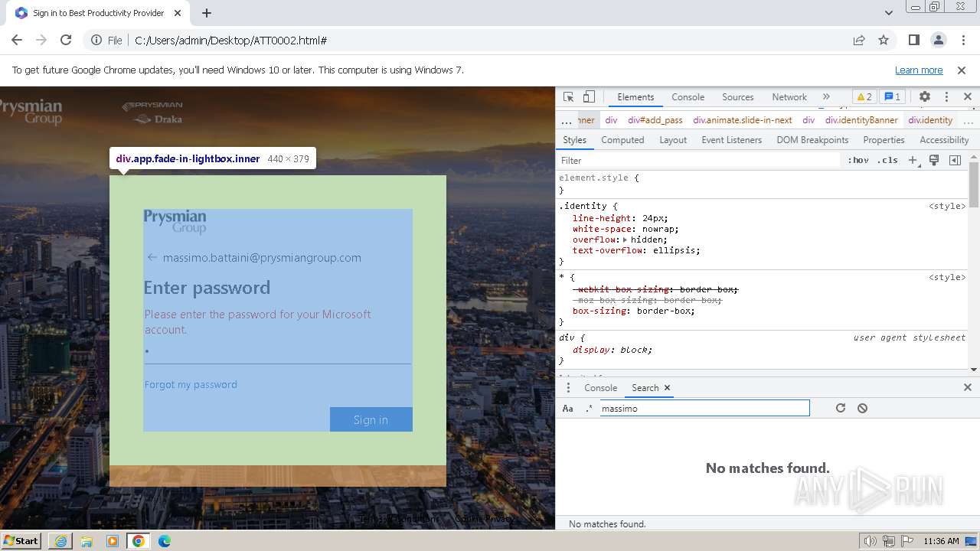Clear the search results icon
This screenshot has height=551, width=980.
click(862, 408)
